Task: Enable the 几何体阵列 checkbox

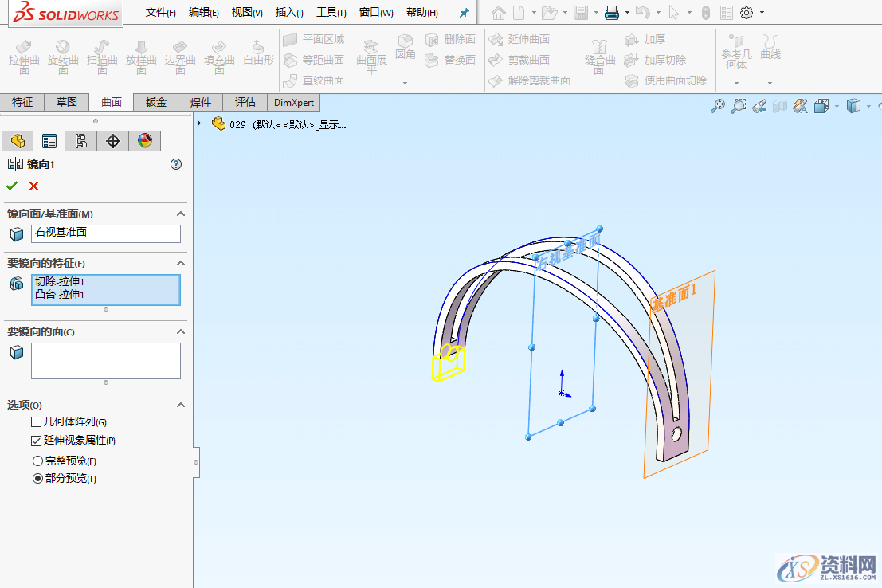Action: click(x=37, y=422)
